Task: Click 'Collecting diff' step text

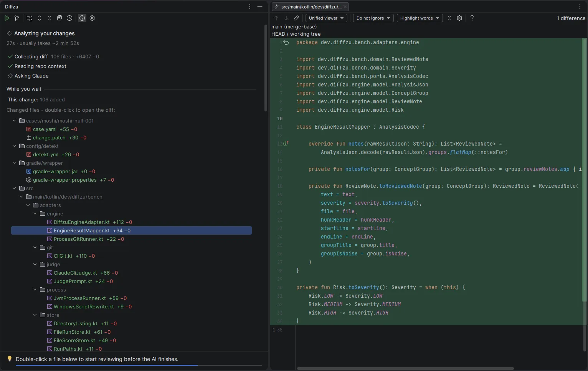Action: point(31,56)
